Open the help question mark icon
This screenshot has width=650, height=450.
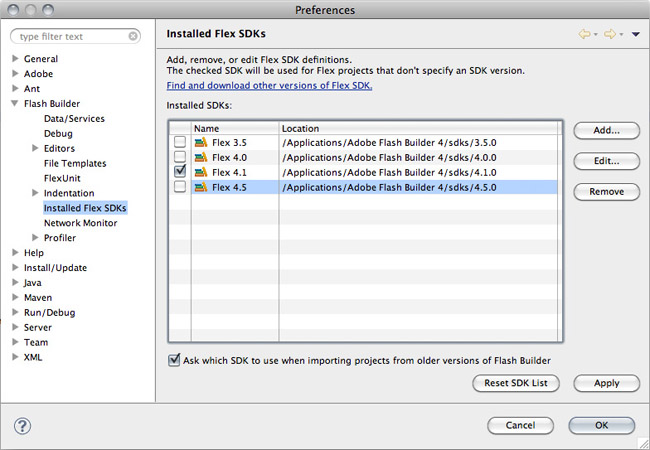(22, 426)
